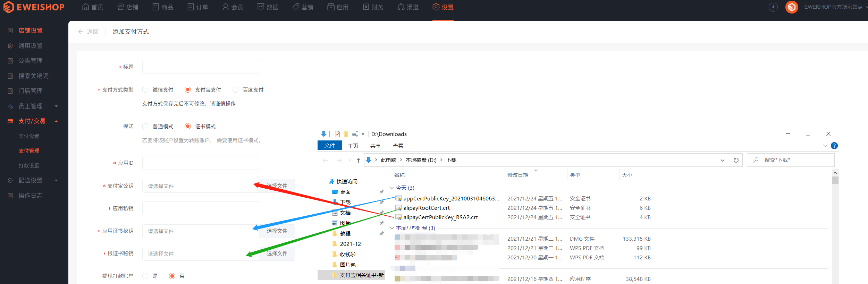Click the 门店管理 sidebar icon
Image resolution: width=868 pixels, height=284 pixels.
pyautogui.click(x=10, y=91)
